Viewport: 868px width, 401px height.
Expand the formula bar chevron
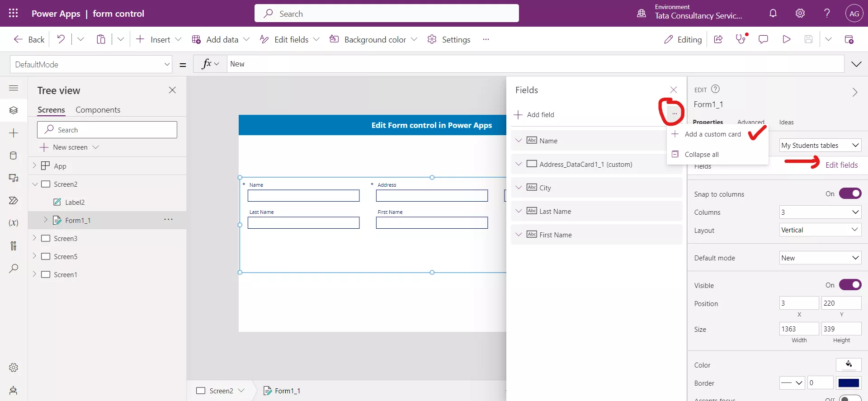pos(856,64)
